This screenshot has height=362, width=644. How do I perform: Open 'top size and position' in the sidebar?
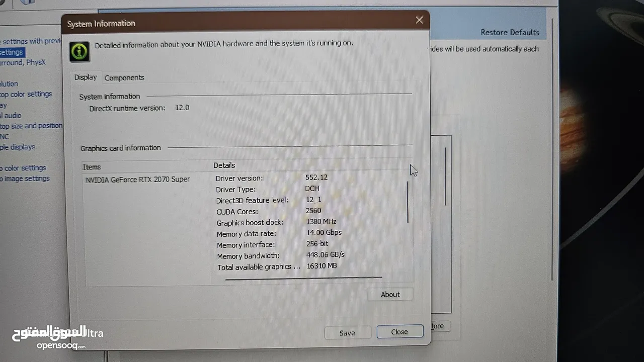click(x=31, y=126)
